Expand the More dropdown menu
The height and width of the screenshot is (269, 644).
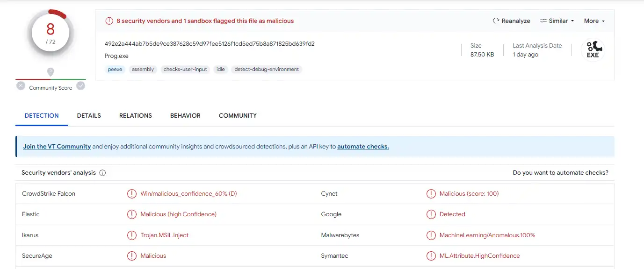[x=594, y=21]
